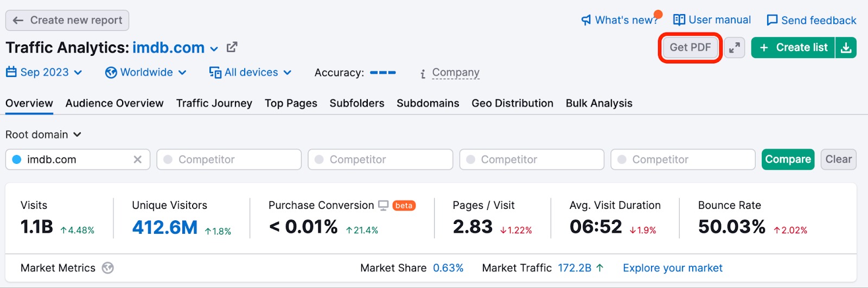Viewport: 868px width, 288px height.
Task: Click the beta badge
Action: pos(404,206)
